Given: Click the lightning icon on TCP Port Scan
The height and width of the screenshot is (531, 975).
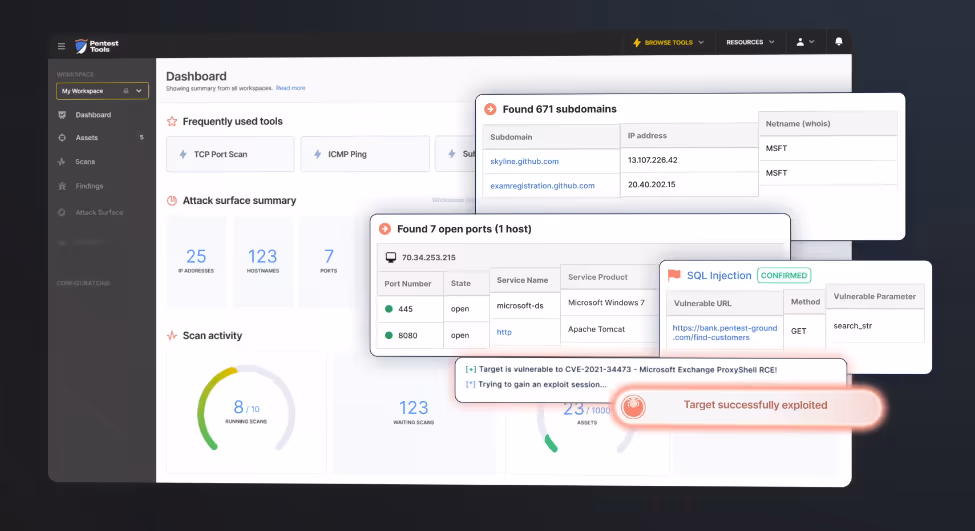Looking at the screenshot, I should coord(183,154).
